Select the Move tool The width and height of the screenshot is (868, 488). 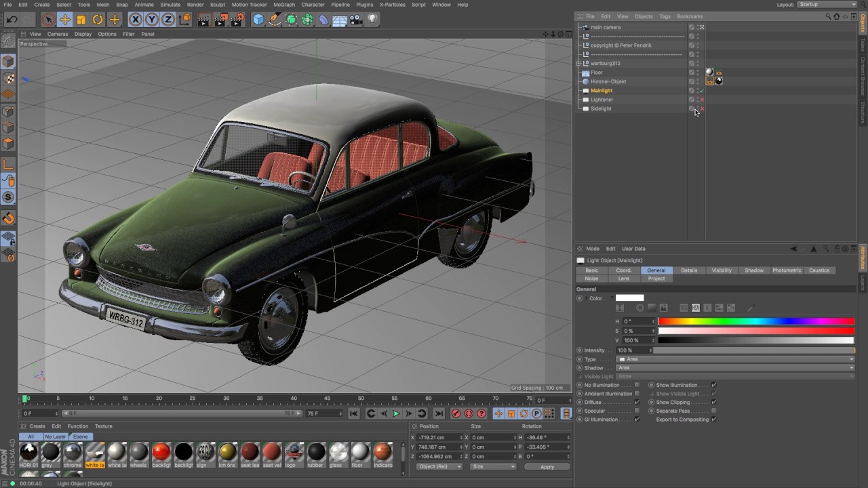pos(64,20)
